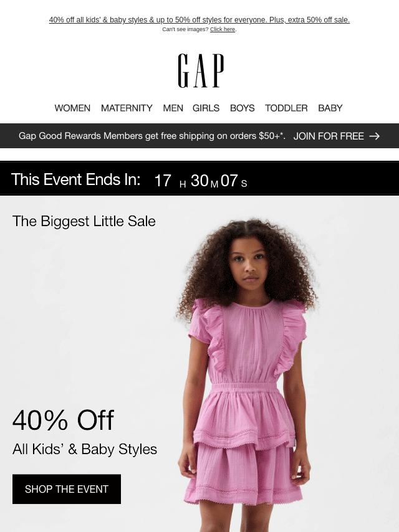Go to the GIRLS section
399x532 pixels.
coord(206,108)
